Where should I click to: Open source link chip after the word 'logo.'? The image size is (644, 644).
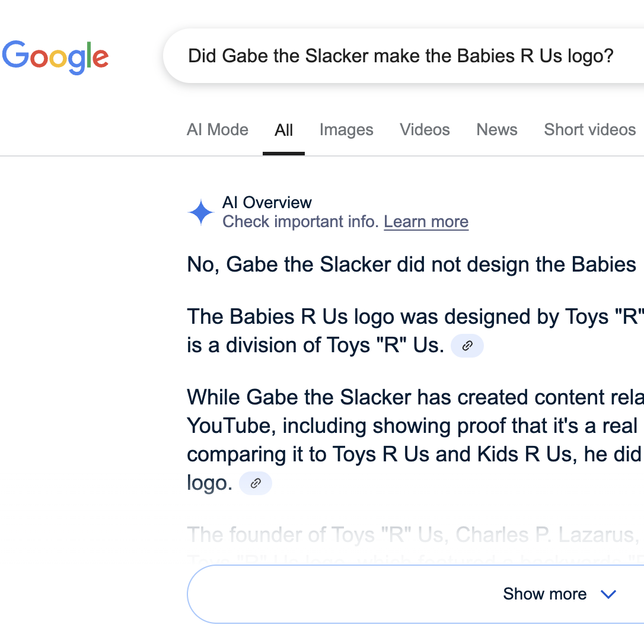pos(256,483)
